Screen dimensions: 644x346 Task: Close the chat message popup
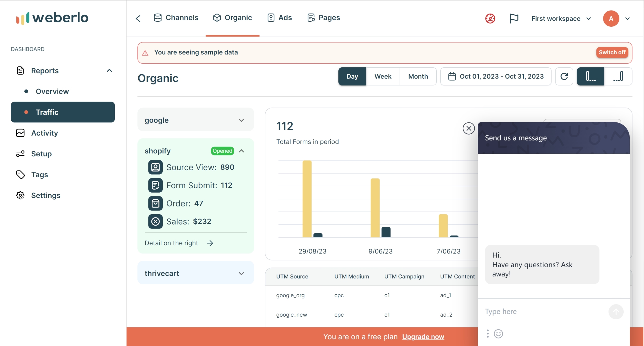coord(469,128)
